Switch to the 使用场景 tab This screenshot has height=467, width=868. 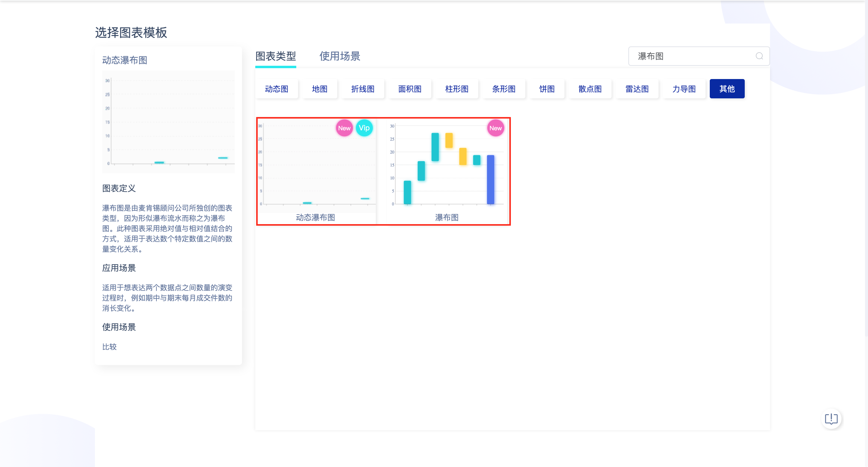[x=340, y=56]
